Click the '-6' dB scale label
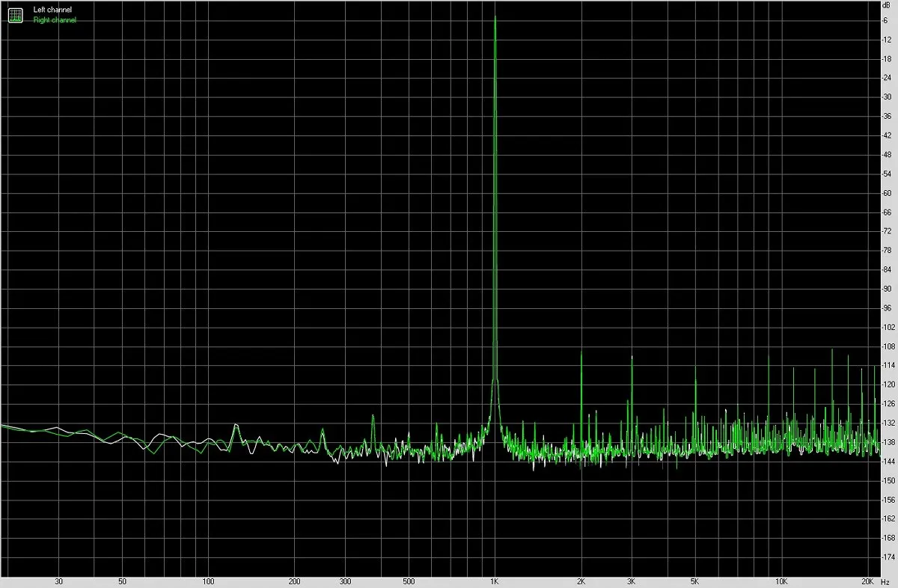Viewport: 898px width, 588px height. pos(886,20)
